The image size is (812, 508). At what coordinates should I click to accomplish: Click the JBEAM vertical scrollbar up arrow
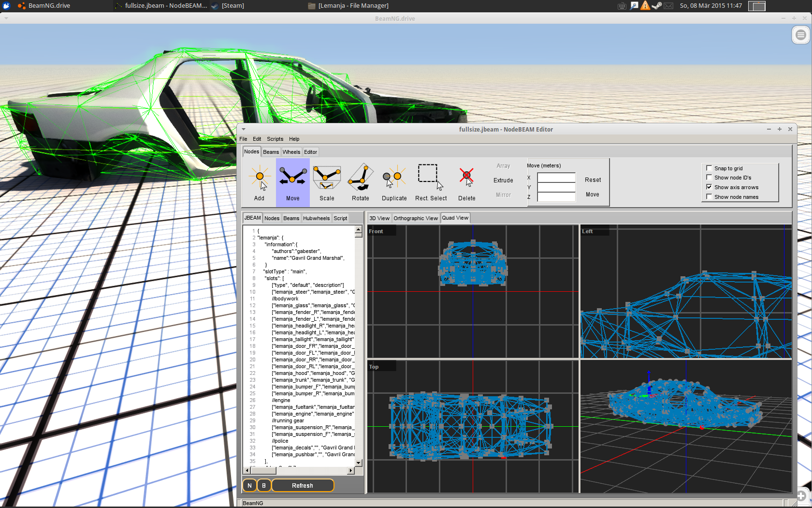359,229
